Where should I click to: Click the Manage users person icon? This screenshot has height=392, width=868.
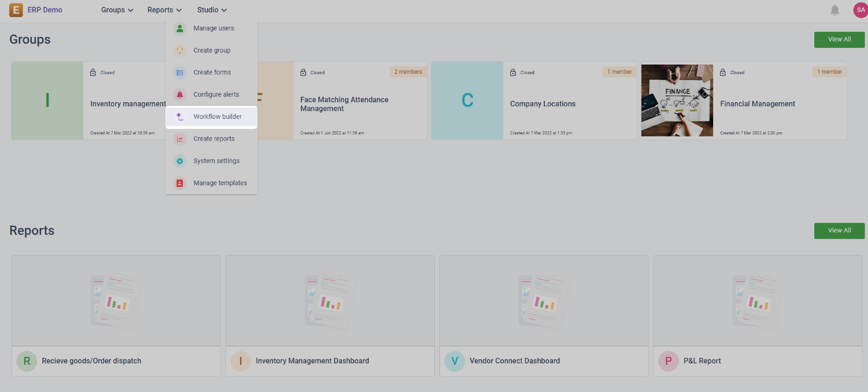(x=180, y=28)
